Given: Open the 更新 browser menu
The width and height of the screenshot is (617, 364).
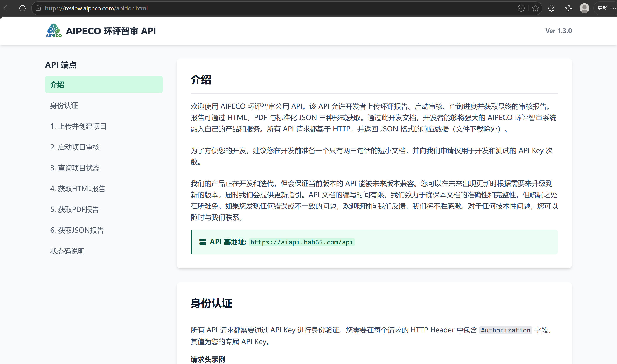Looking at the screenshot, I should (x=606, y=8).
